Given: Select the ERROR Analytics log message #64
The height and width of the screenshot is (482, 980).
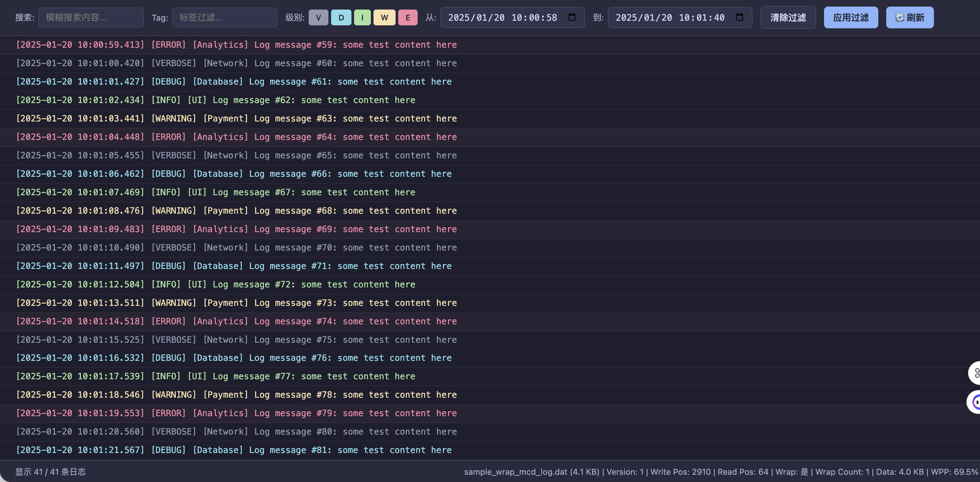Looking at the screenshot, I should [490, 137].
